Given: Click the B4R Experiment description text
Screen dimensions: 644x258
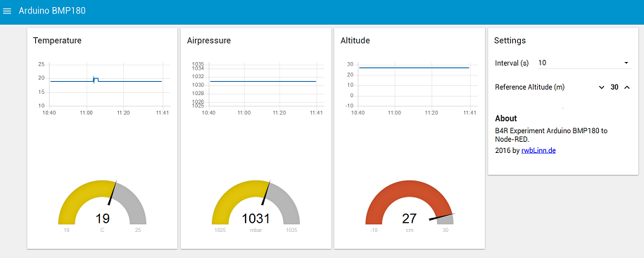Looking at the screenshot, I should click(551, 135).
